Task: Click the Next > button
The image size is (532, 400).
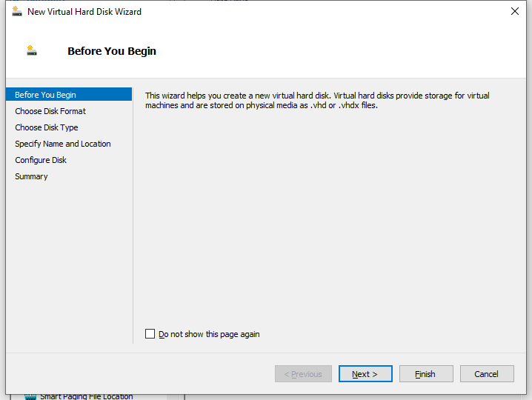Action: point(365,374)
